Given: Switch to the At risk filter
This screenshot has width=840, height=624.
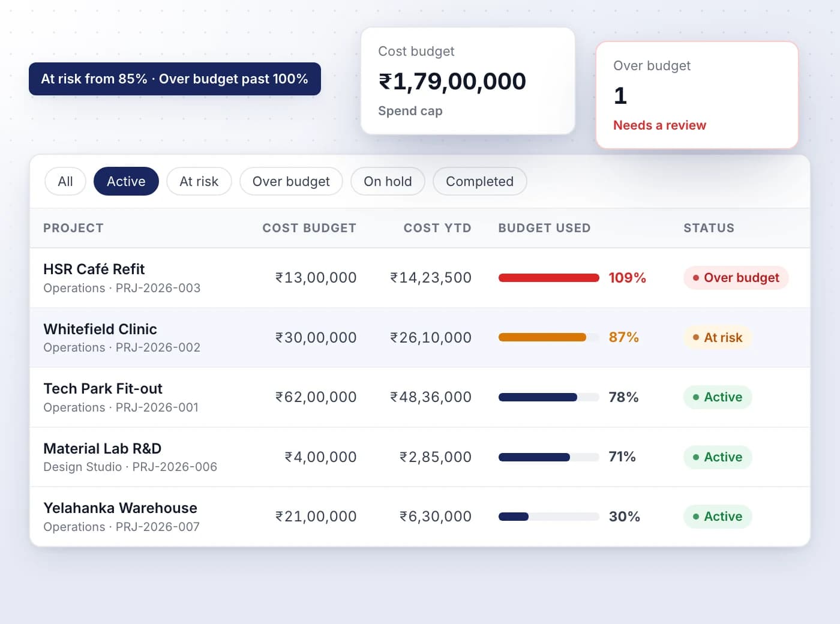Looking at the screenshot, I should click(x=199, y=181).
